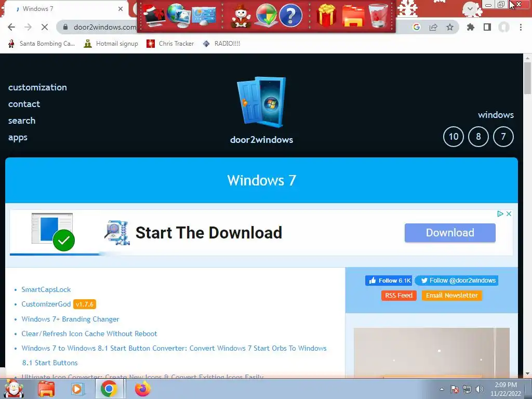Image resolution: width=532 pixels, height=399 pixels.
Task: Click the padlock site info icon
Action: [x=65, y=27]
